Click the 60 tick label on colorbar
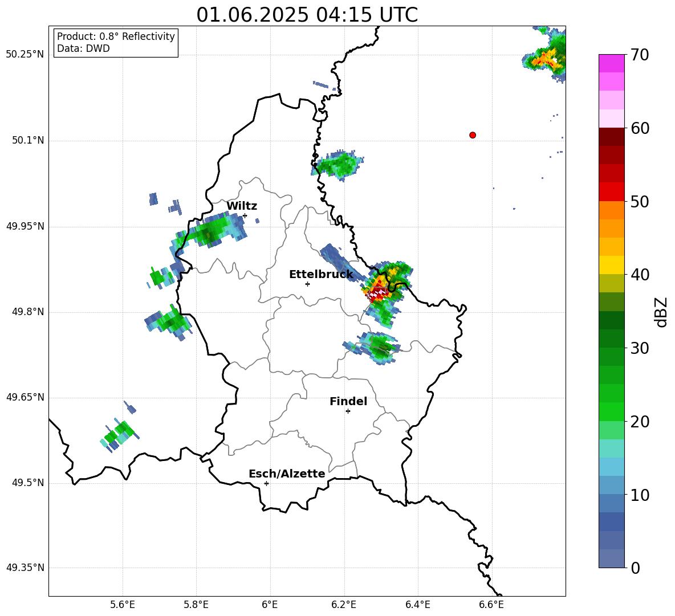The height and width of the screenshot is (616, 675). [639, 128]
